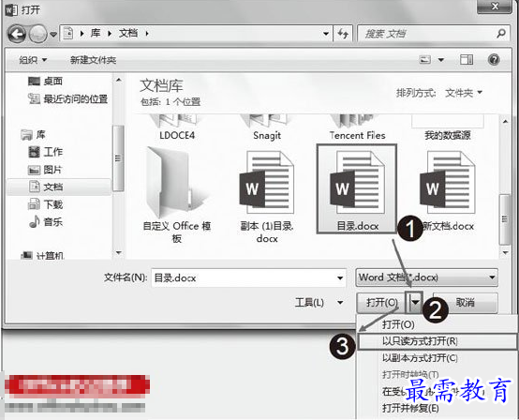The height and width of the screenshot is (420, 519).
Task: Select the 音乐 library
Action: (45, 221)
